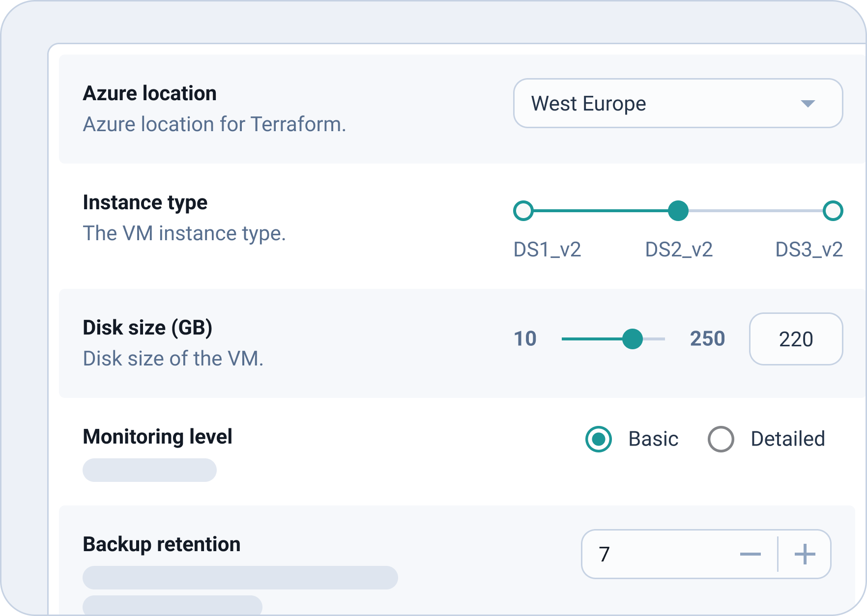
Task: Click the Backup retention value 7
Action: coord(605,554)
